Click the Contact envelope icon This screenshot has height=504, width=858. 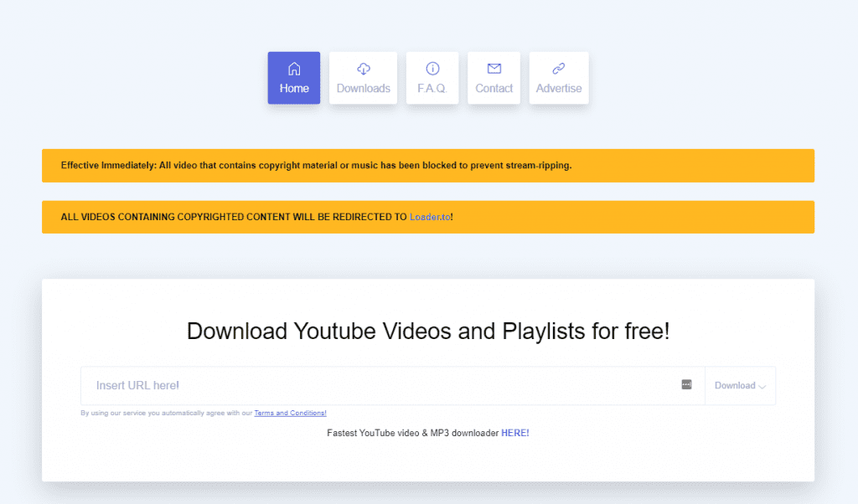pyautogui.click(x=494, y=69)
